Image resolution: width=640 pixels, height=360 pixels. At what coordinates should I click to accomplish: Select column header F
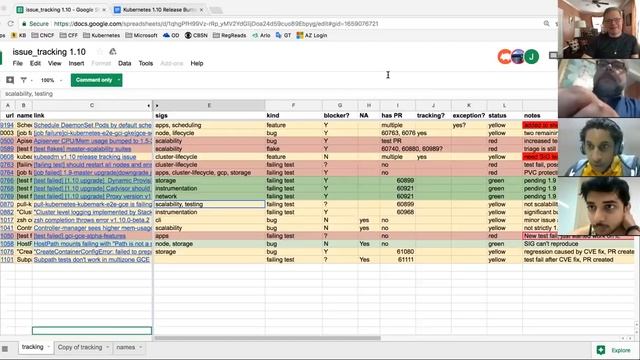point(293,106)
